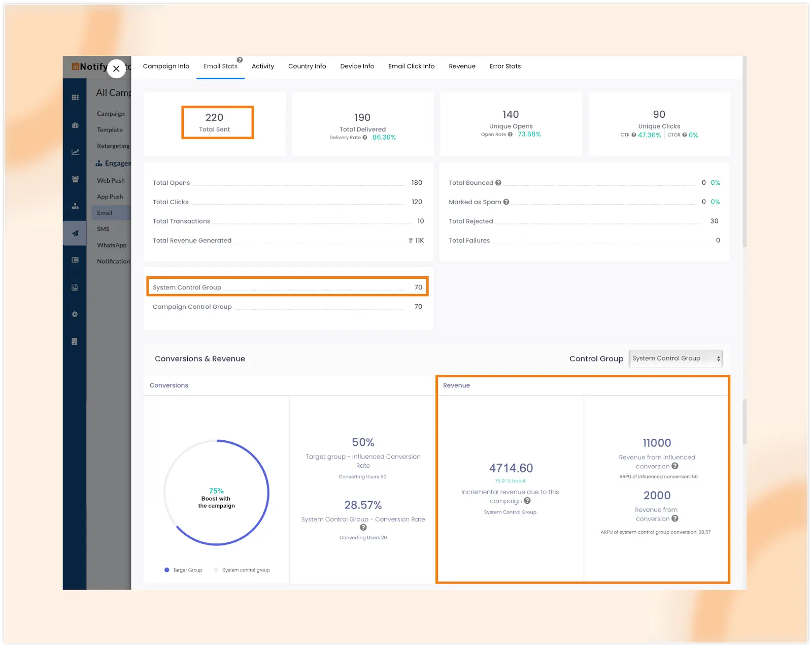Screen dimensions: 812x647
Task: Toggle Target Group legend in conversions chart
Action: (x=184, y=570)
